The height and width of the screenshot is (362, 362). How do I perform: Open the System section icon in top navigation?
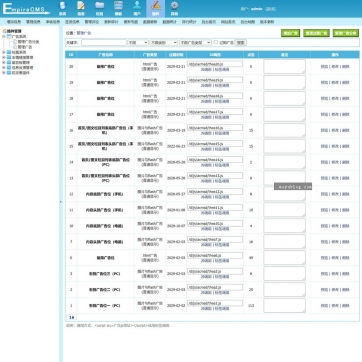pyautogui.click(x=62, y=8)
